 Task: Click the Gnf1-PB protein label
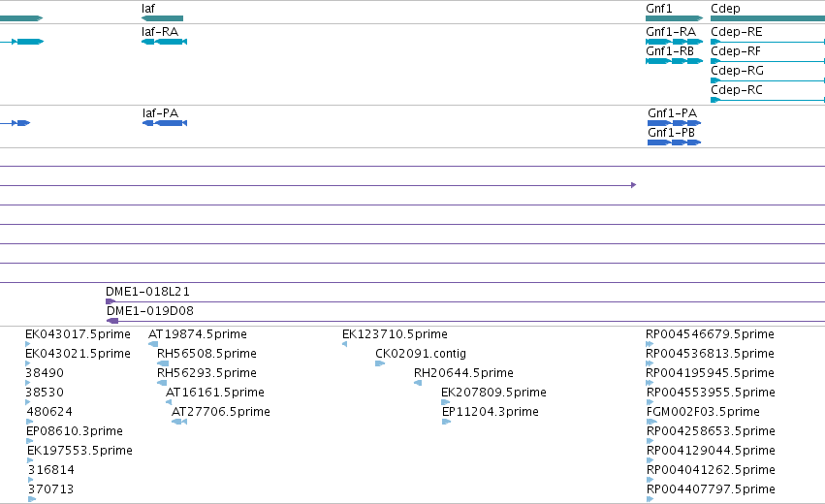coord(671,133)
